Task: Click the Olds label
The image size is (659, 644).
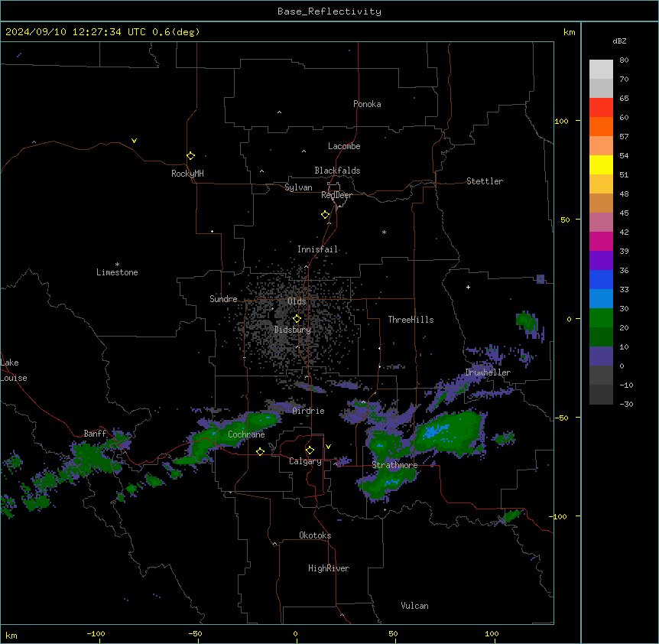Action: click(297, 301)
